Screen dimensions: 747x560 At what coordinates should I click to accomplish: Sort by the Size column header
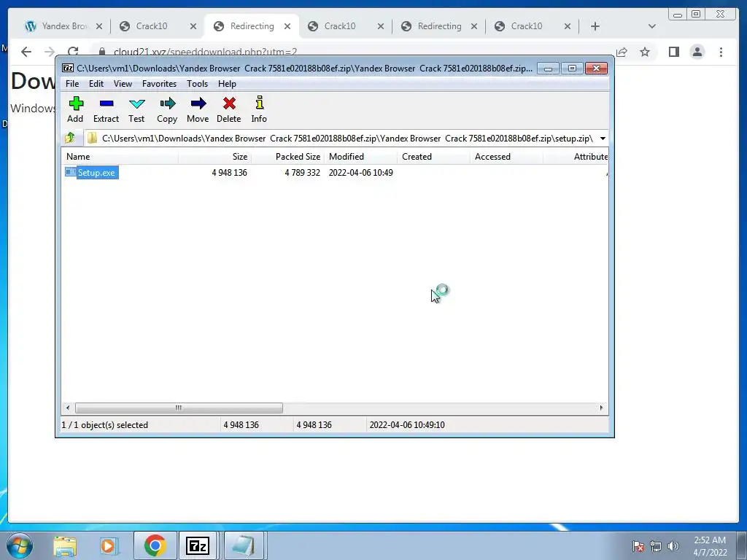(215, 157)
